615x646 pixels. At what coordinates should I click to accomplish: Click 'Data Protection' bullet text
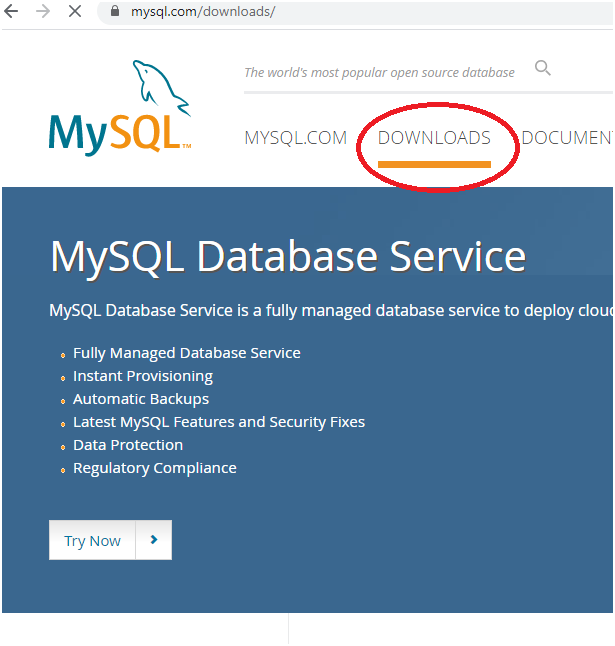point(128,445)
